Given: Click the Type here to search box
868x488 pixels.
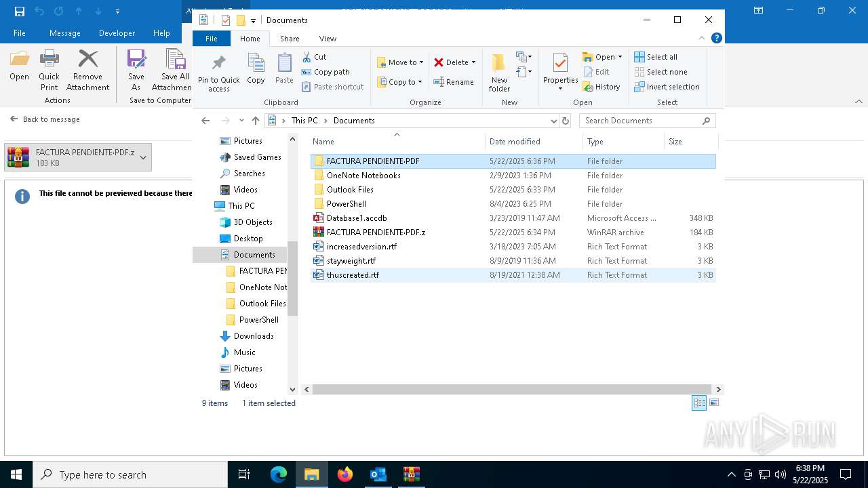Looking at the screenshot, I should 130,474.
